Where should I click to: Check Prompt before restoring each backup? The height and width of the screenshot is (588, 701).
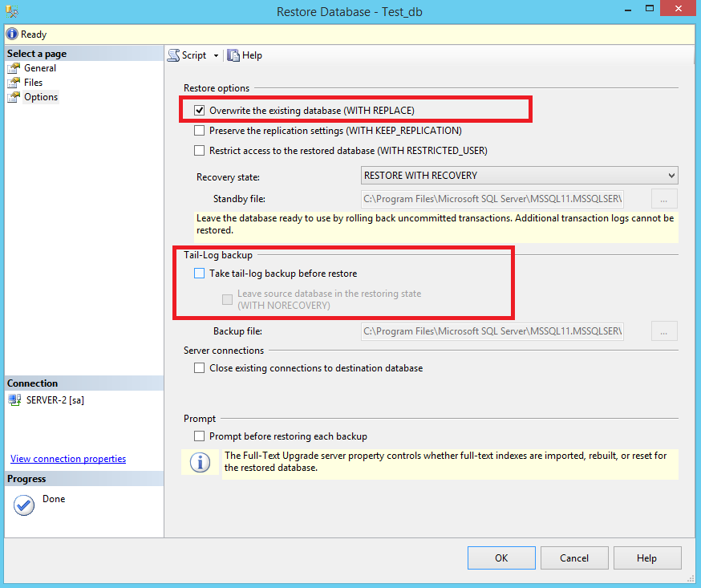coord(200,436)
